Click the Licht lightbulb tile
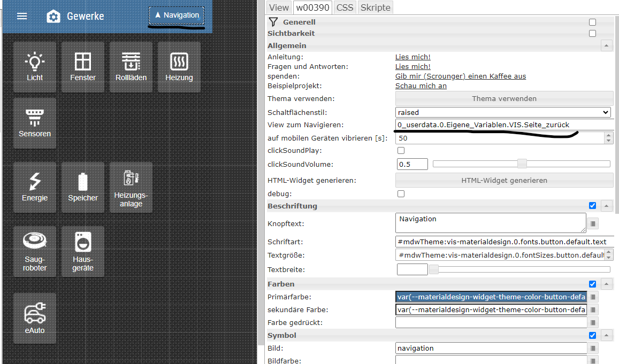Viewport: 619px width, 364px height. (x=35, y=63)
